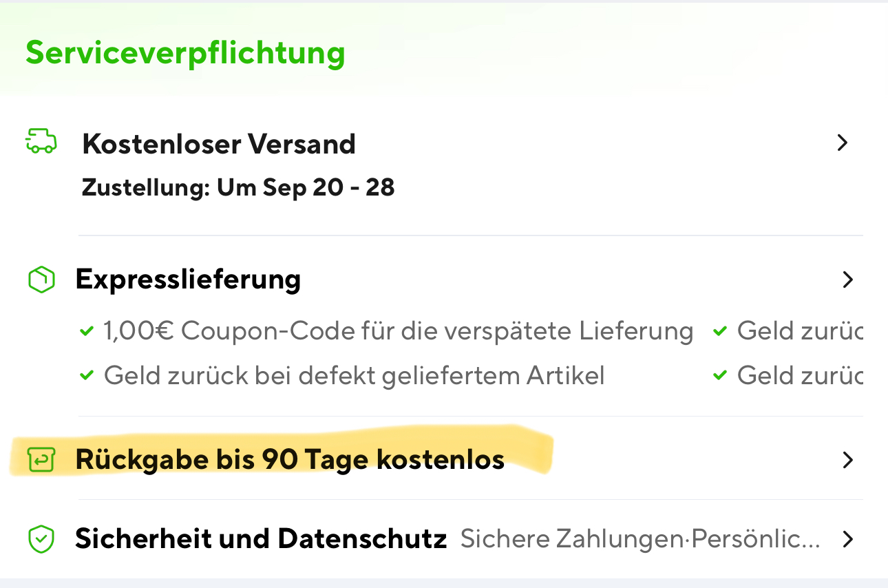
Task: Click the "Sichere Zahlungen" description text
Action: (x=640, y=539)
